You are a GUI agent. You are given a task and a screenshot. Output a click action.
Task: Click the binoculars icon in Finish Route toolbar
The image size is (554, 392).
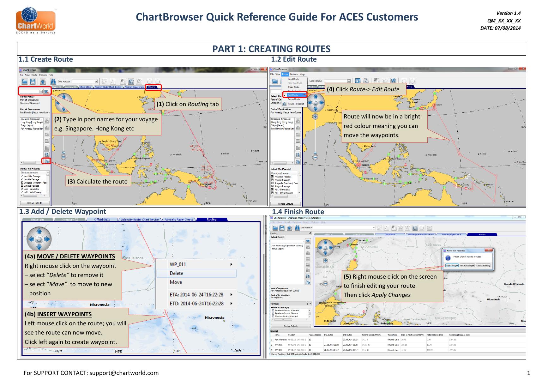pyautogui.click(x=297, y=228)
